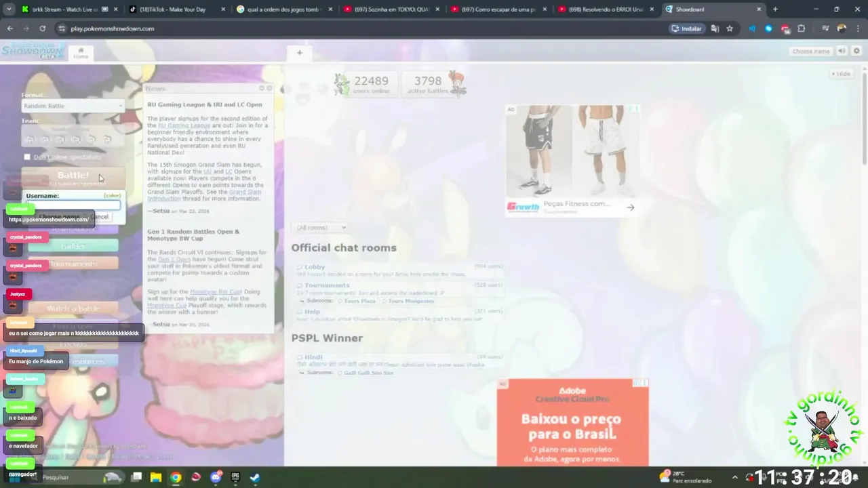868x488 pixels.
Task: Click the Growth fitness ad arrow
Action: [631, 207]
